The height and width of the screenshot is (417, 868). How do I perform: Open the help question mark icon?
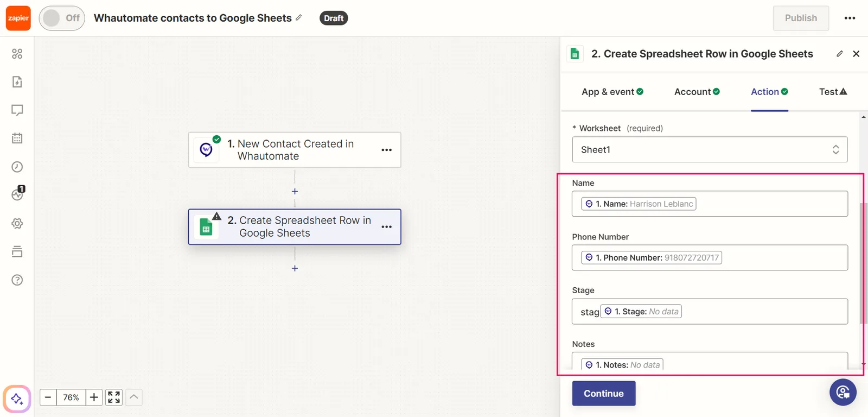point(17,280)
